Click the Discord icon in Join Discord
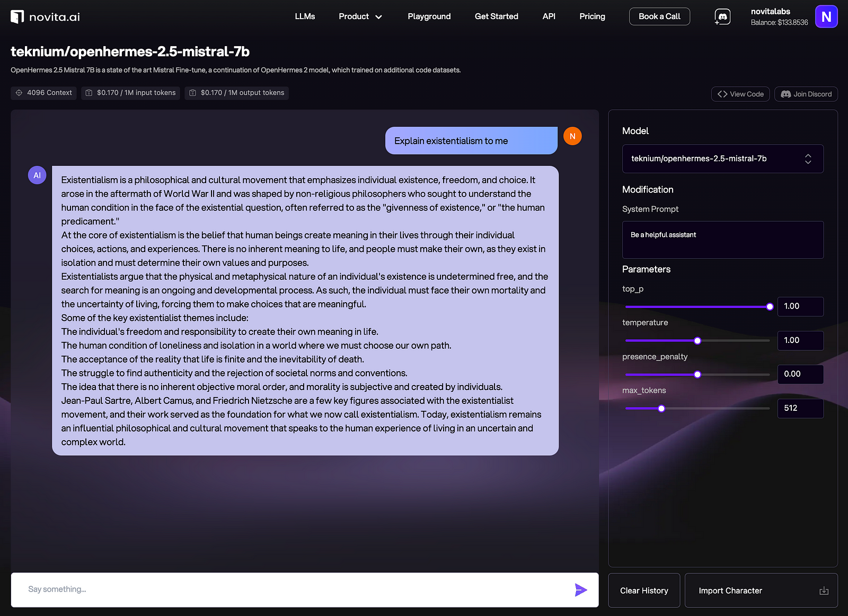The height and width of the screenshot is (616, 848). (x=786, y=94)
